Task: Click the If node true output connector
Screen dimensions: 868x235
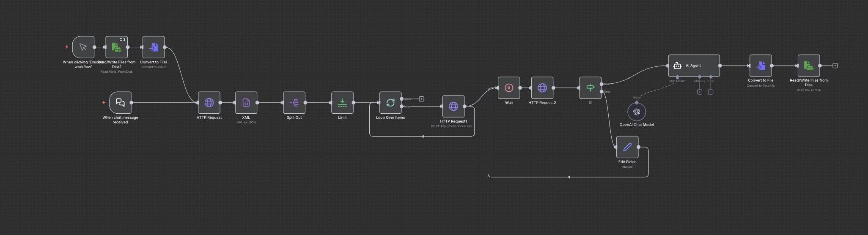Action: 602,84
